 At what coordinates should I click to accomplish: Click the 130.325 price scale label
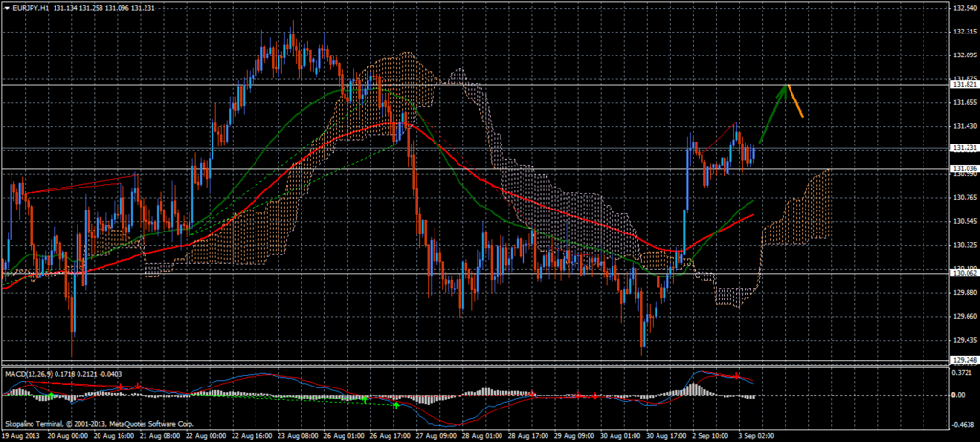(x=964, y=245)
